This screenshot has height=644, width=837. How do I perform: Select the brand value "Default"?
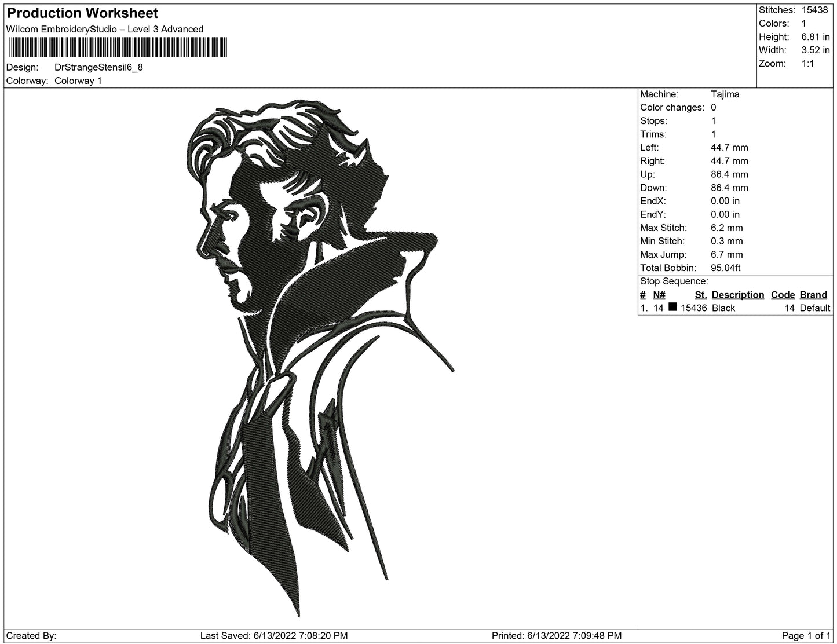tap(815, 308)
